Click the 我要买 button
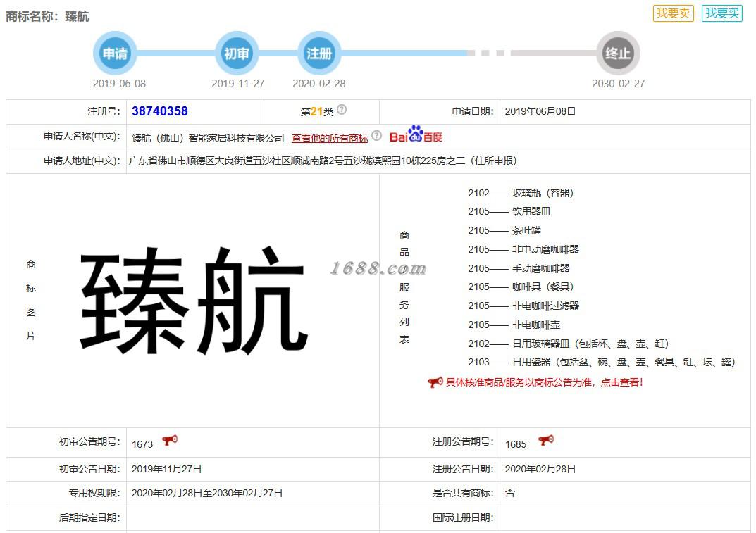 coord(721,13)
